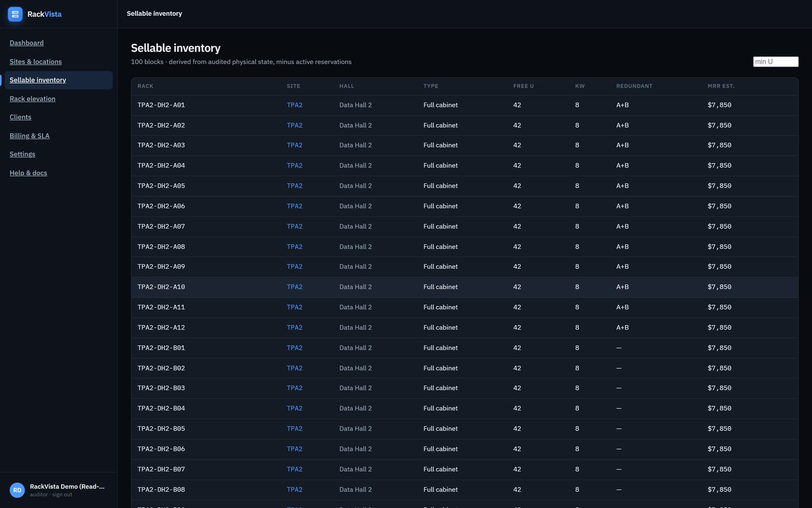Select rack TPA2-DH2-A11 name

pos(161,307)
